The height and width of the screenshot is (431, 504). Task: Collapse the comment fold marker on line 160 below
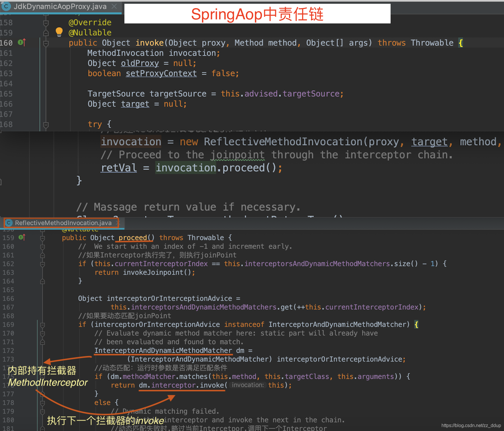point(43,247)
